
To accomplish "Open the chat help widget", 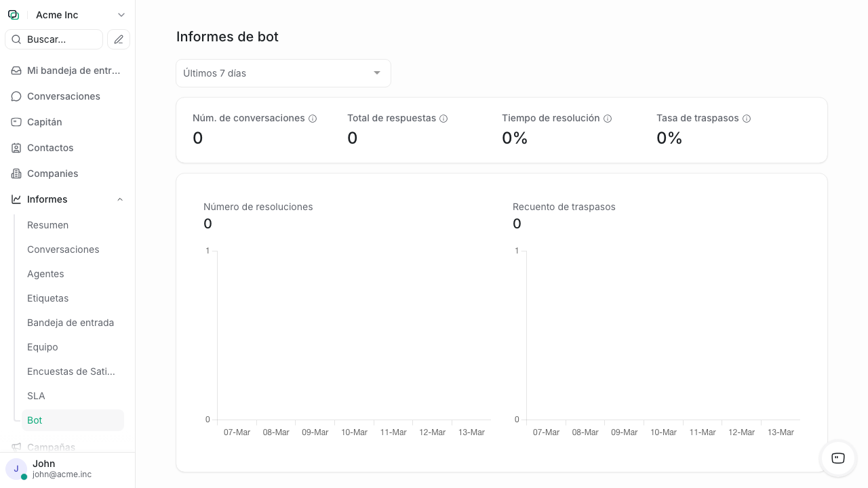I will pos(837,459).
